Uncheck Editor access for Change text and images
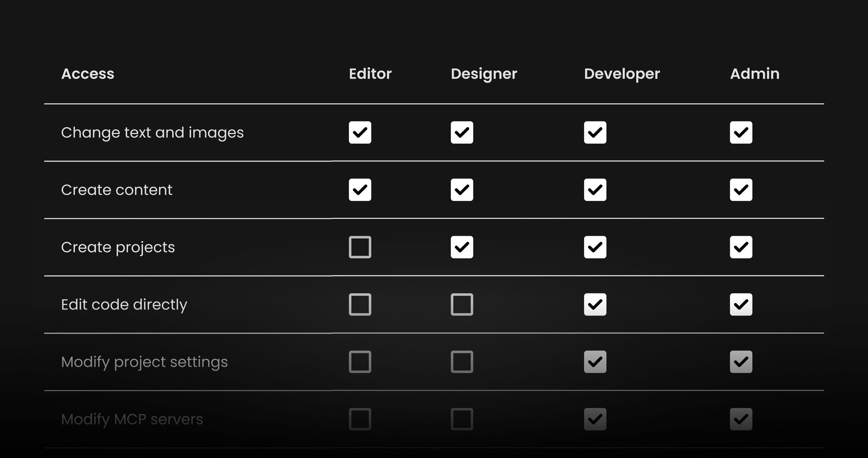Viewport: 868px width, 458px height. click(360, 132)
